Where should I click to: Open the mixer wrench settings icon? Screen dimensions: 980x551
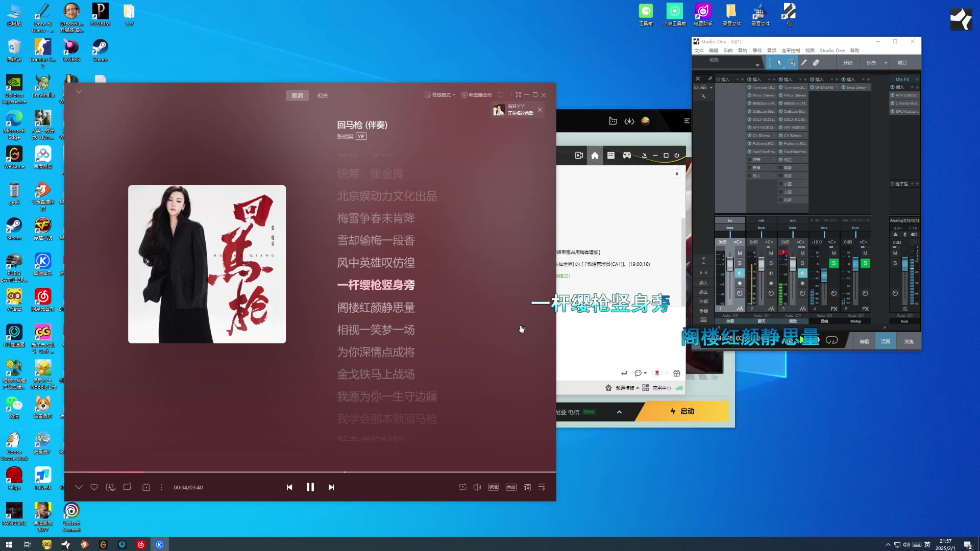click(703, 96)
